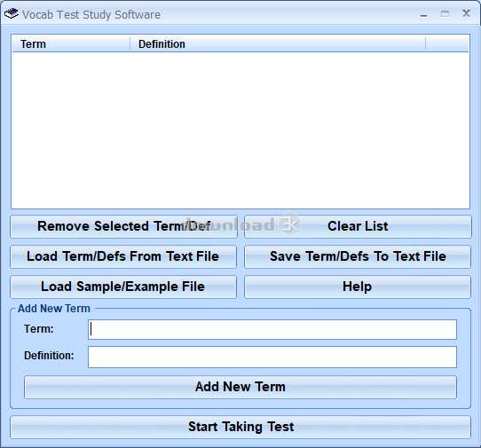This screenshot has height=448, width=481.
Task: Load the Sample/Example File
Action: click(123, 287)
